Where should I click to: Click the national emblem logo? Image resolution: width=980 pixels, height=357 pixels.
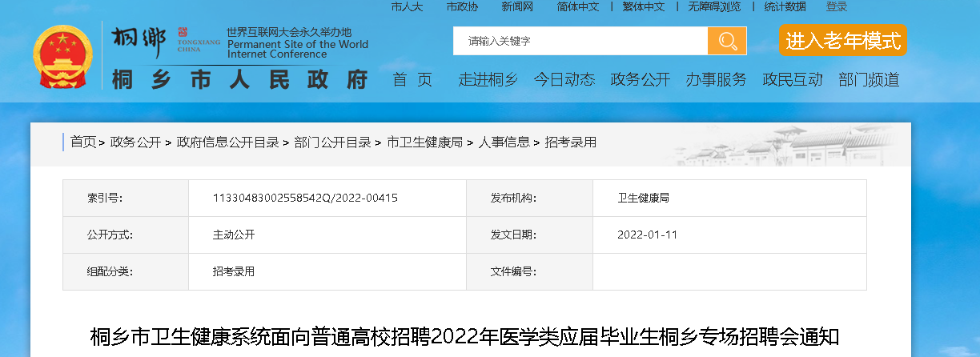[x=64, y=58]
